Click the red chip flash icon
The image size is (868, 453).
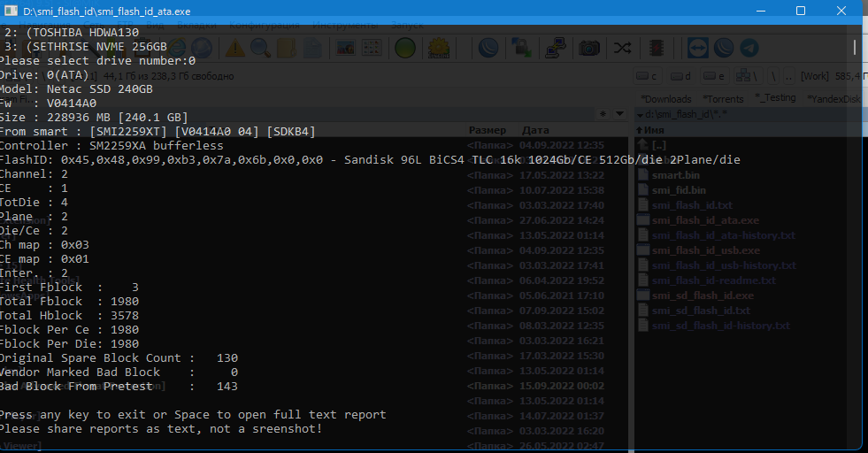(x=657, y=48)
